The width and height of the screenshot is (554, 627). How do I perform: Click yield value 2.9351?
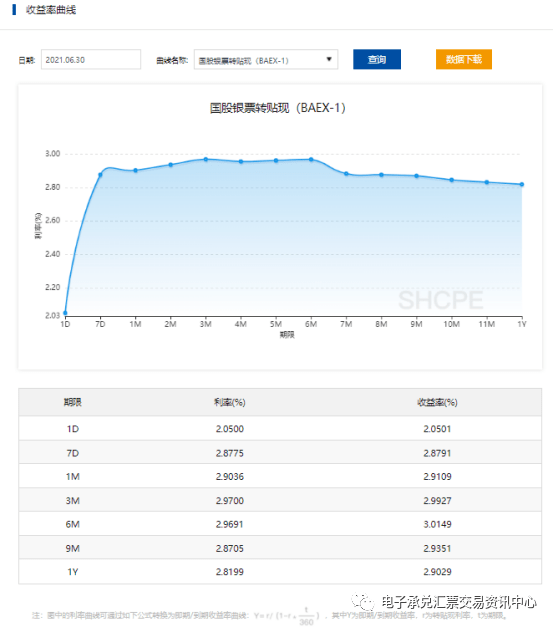click(438, 548)
